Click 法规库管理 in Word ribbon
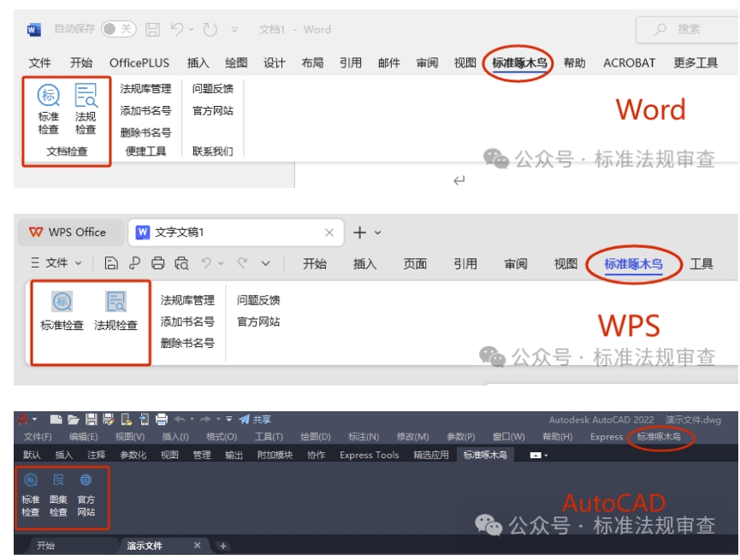740x560 pixels. coord(145,88)
